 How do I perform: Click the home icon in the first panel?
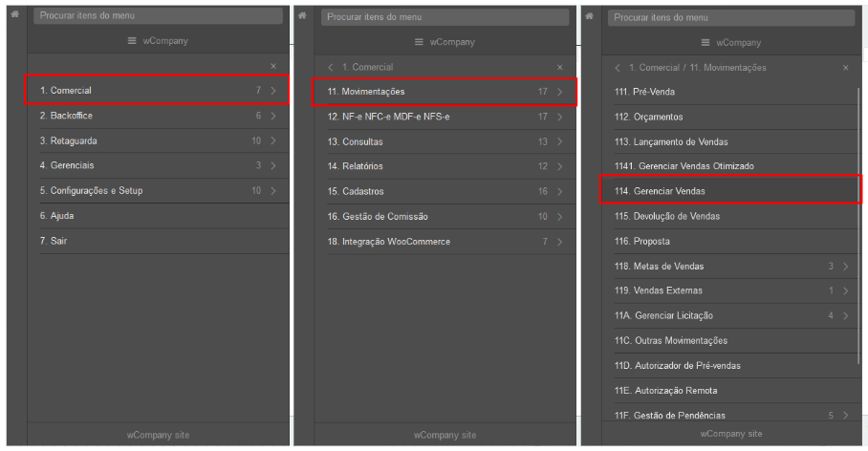click(x=15, y=14)
